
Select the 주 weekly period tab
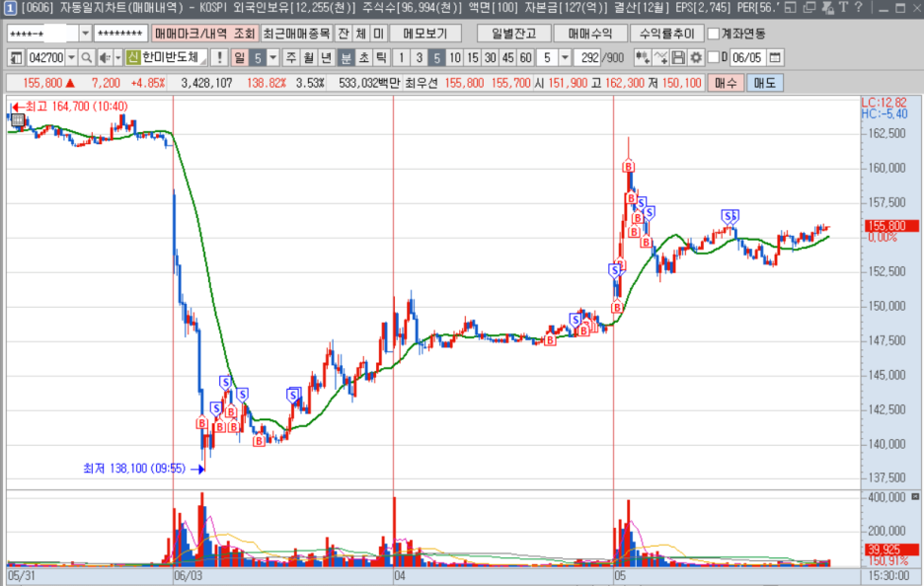pyautogui.click(x=290, y=57)
